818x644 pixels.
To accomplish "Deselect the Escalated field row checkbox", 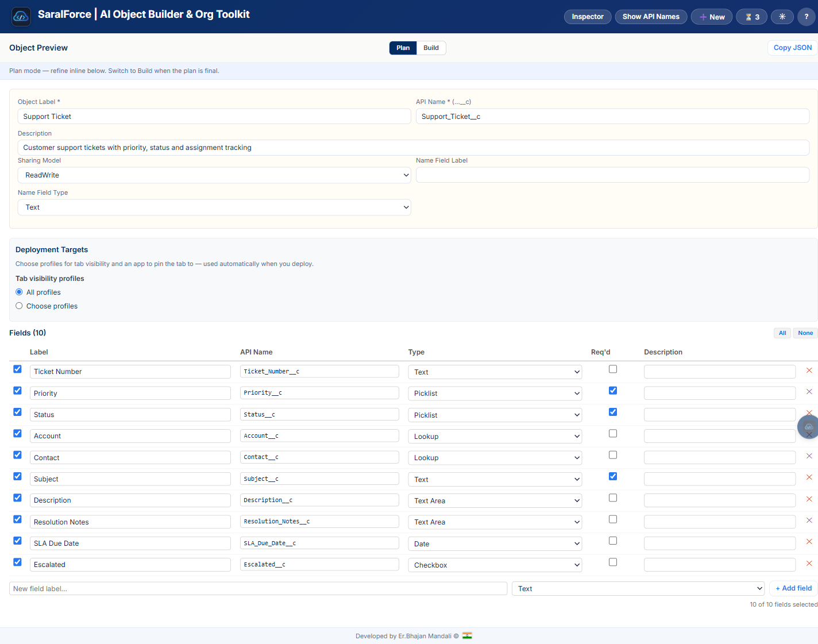I will tap(17, 562).
